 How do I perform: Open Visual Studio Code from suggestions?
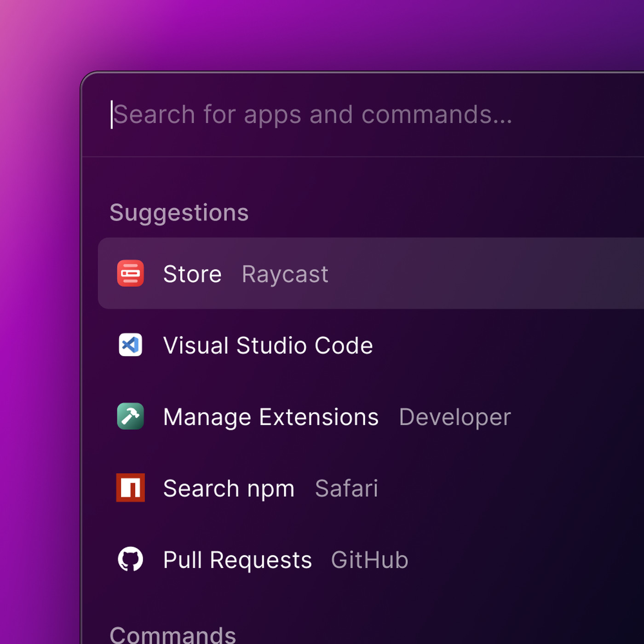268,345
